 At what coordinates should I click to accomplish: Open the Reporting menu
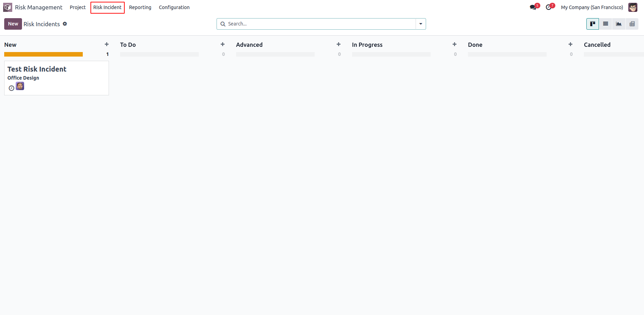(x=140, y=7)
